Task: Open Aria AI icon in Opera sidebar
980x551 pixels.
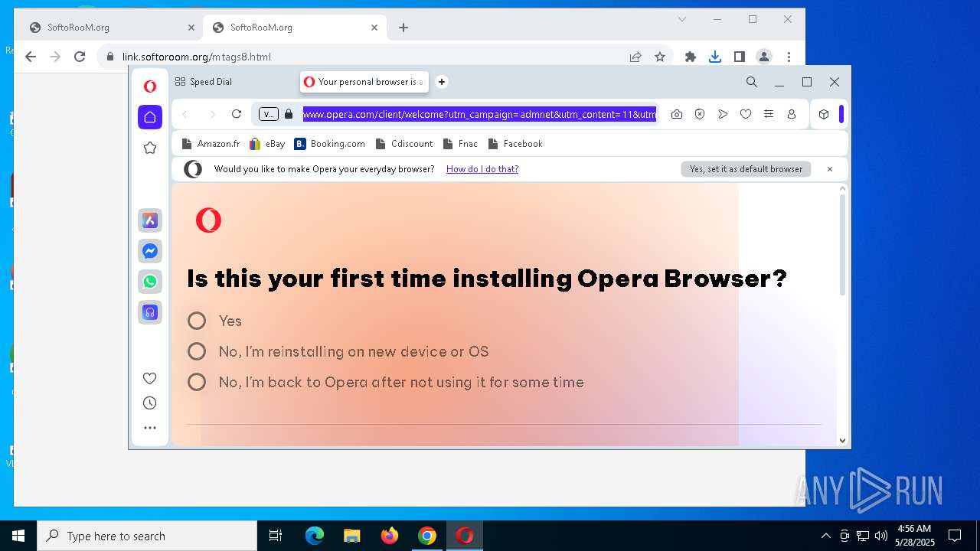Action: point(150,220)
